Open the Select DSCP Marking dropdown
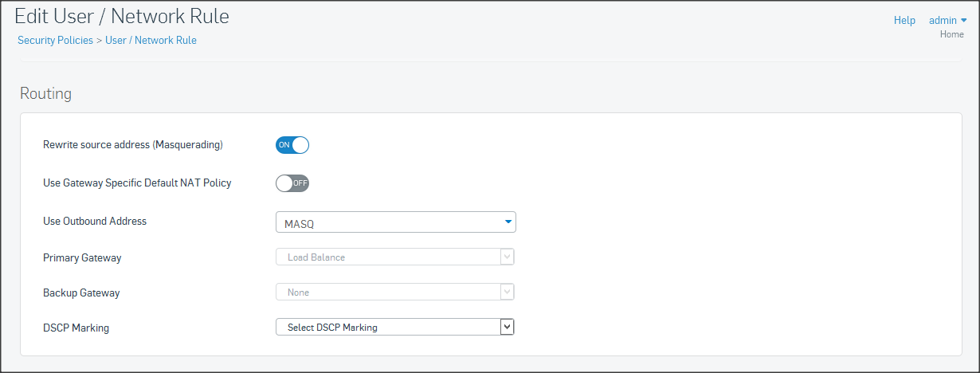Image resolution: width=980 pixels, height=373 pixels. 387,328
